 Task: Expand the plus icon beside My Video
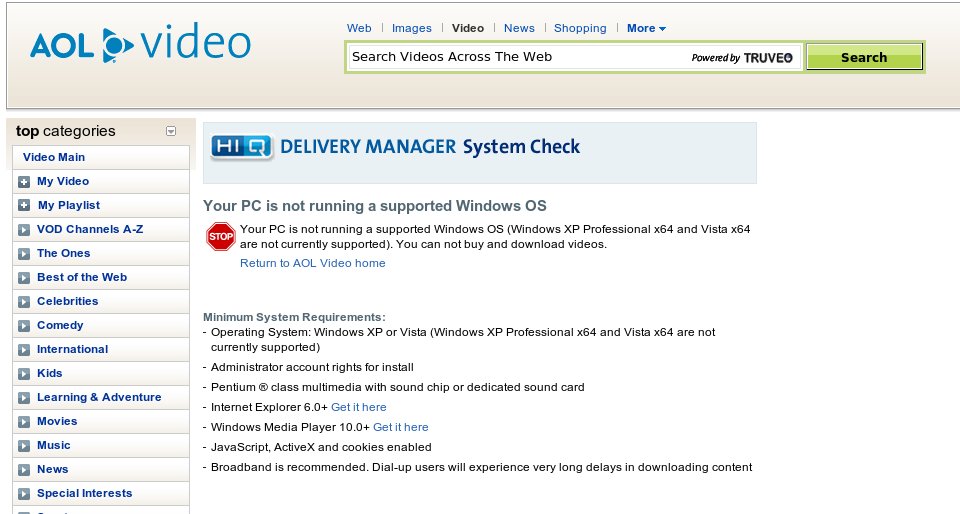pyautogui.click(x=24, y=182)
